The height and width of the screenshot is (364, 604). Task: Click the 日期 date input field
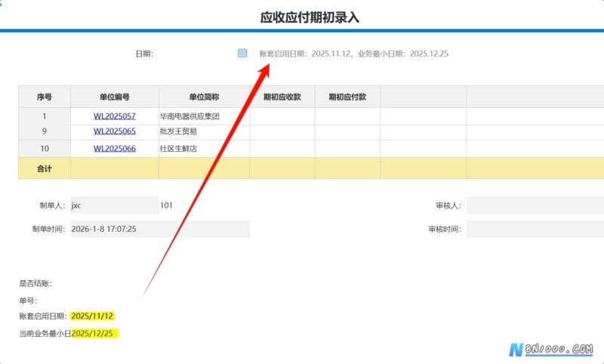(196, 54)
